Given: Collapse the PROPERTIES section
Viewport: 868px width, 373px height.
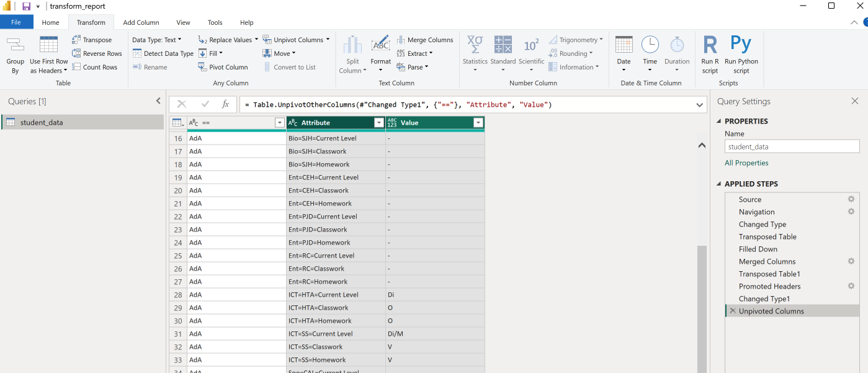Looking at the screenshot, I should click(720, 122).
